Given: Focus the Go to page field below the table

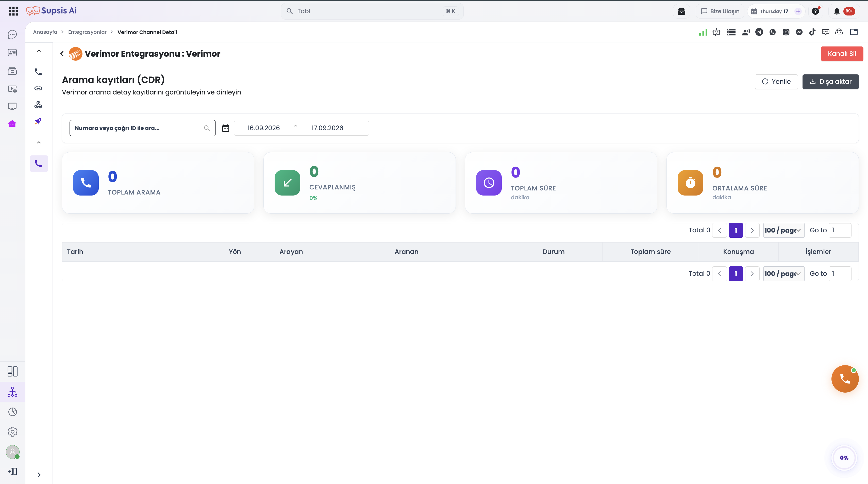Looking at the screenshot, I should [x=840, y=274].
